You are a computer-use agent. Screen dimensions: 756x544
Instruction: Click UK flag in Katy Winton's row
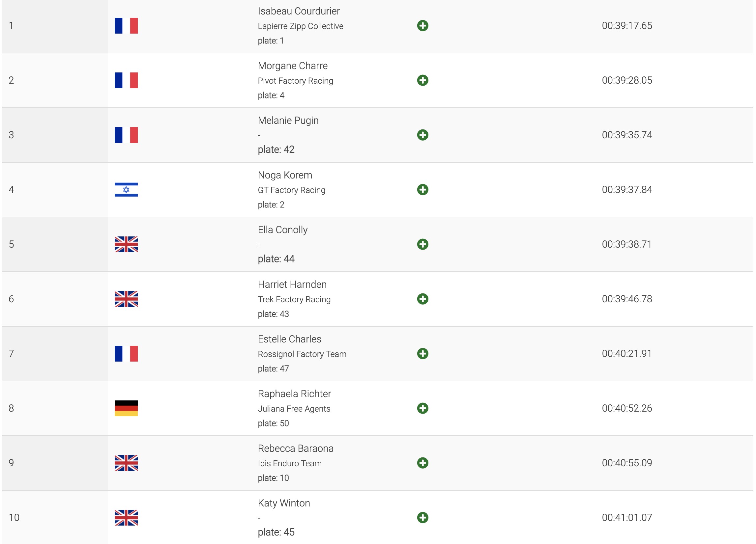click(x=126, y=517)
